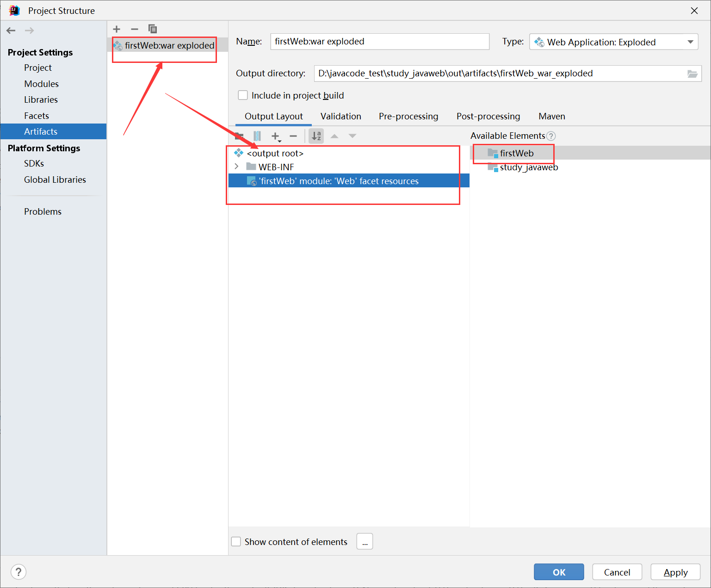The image size is (711, 588).
Task: Click the back navigation arrow
Action: click(11, 31)
